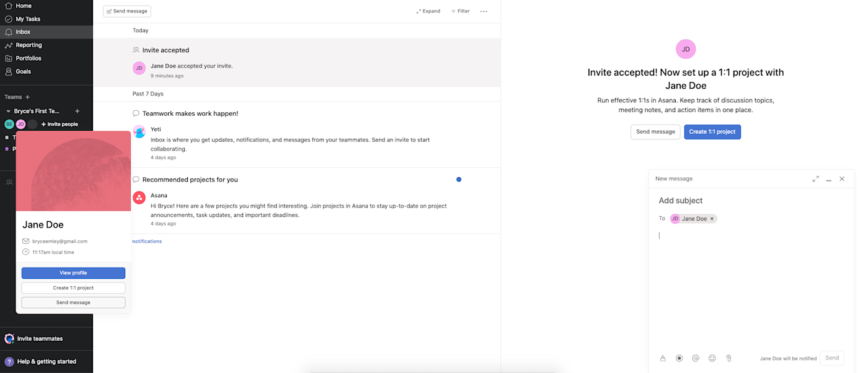Click the large JD avatar in detail pane
868x373 pixels.
coord(686,49)
